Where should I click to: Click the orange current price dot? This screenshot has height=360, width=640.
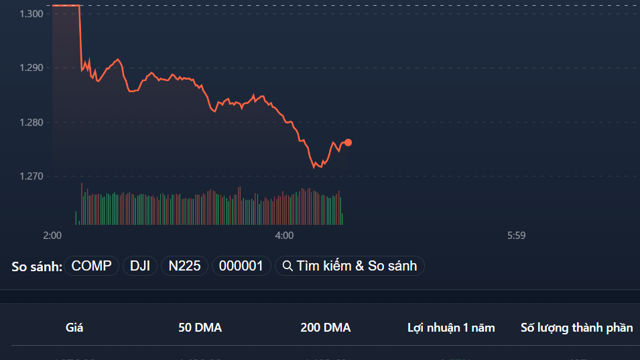click(x=348, y=142)
